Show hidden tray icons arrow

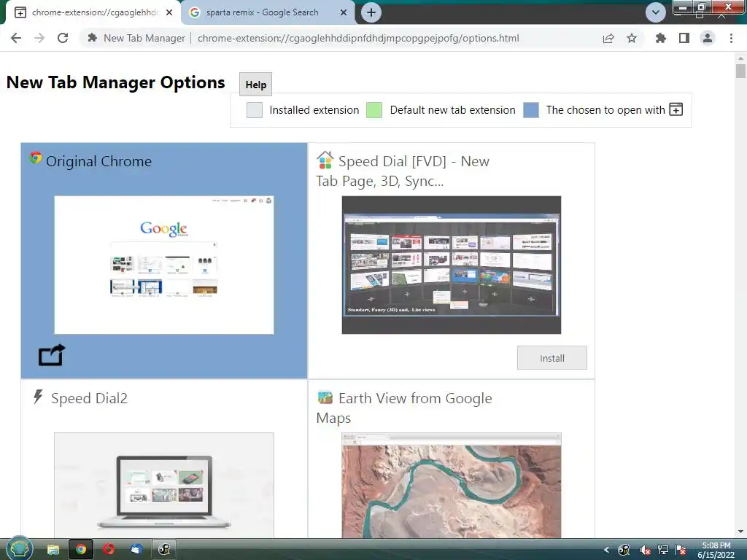pyautogui.click(x=606, y=550)
